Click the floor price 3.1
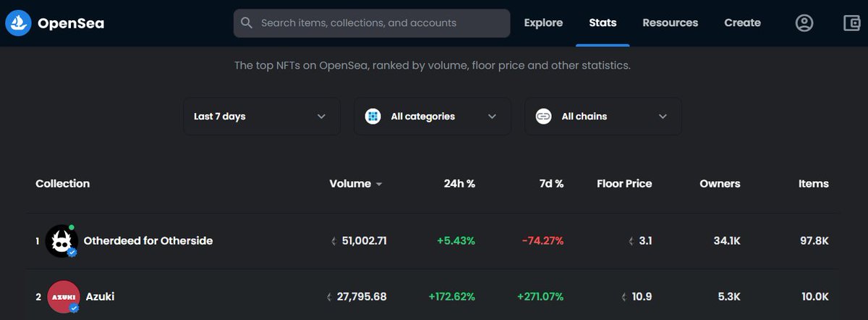868x320 pixels. 645,241
